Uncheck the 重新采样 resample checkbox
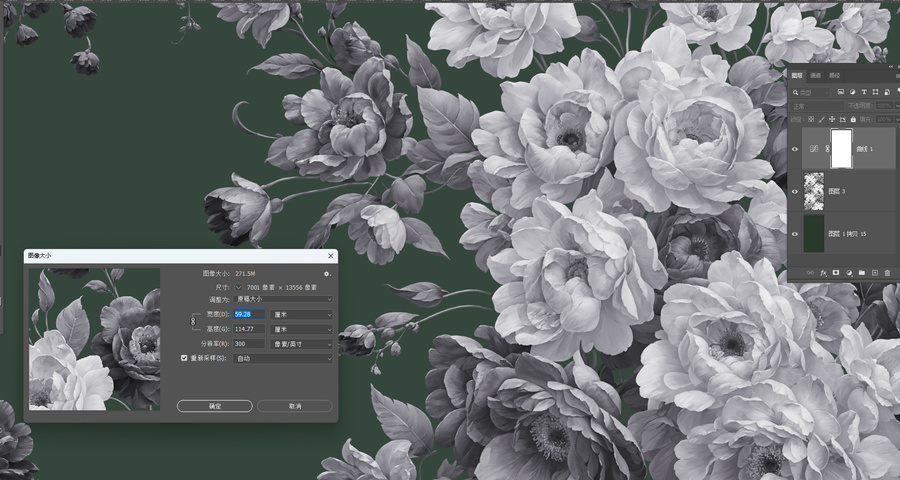The width and height of the screenshot is (900, 480). (184, 358)
